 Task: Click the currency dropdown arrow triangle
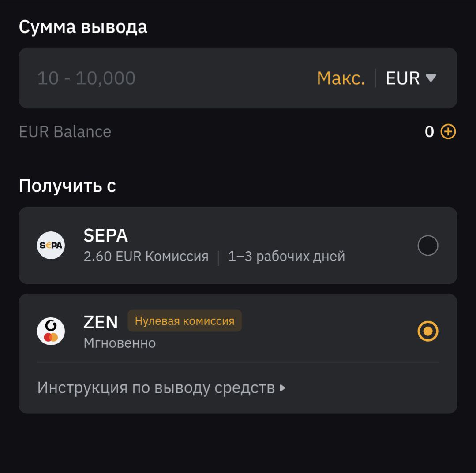pyautogui.click(x=431, y=78)
